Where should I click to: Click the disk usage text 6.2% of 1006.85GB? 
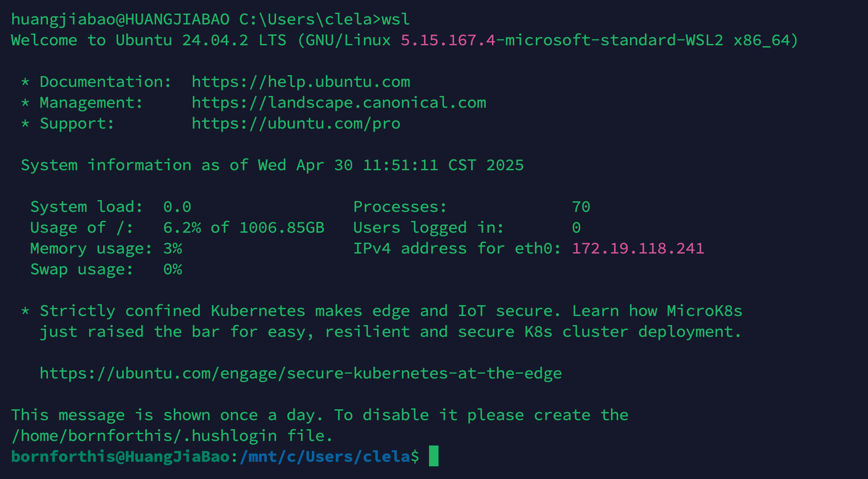coord(244,228)
